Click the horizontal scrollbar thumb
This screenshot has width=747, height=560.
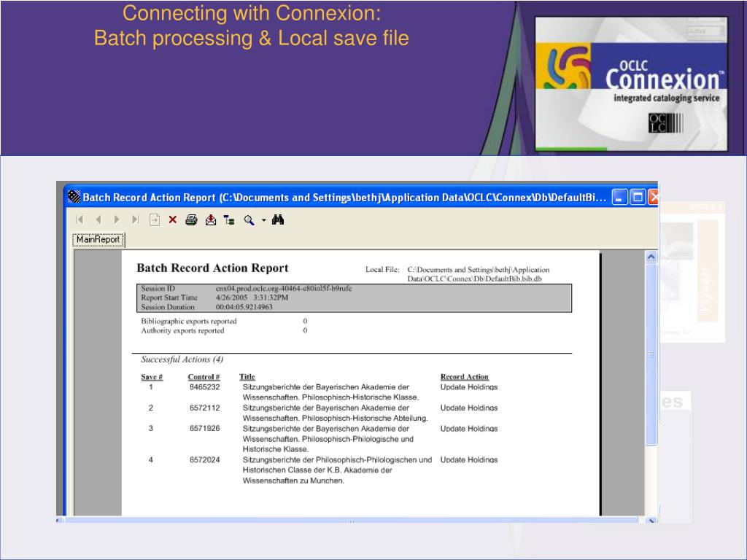[x=351, y=521]
